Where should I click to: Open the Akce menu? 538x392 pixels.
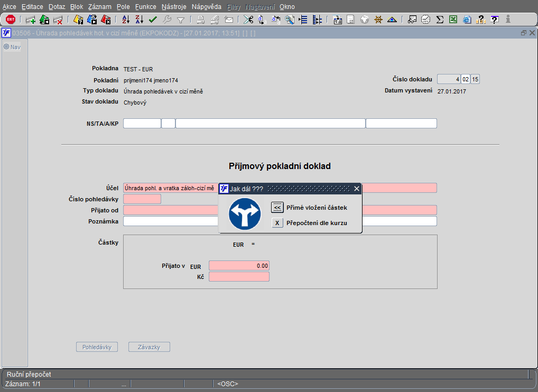point(10,7)
